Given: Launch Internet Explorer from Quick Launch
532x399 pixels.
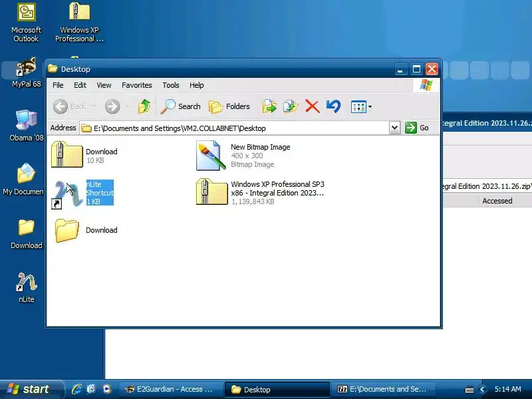Looking at the screenshot, I should [76, 389].
